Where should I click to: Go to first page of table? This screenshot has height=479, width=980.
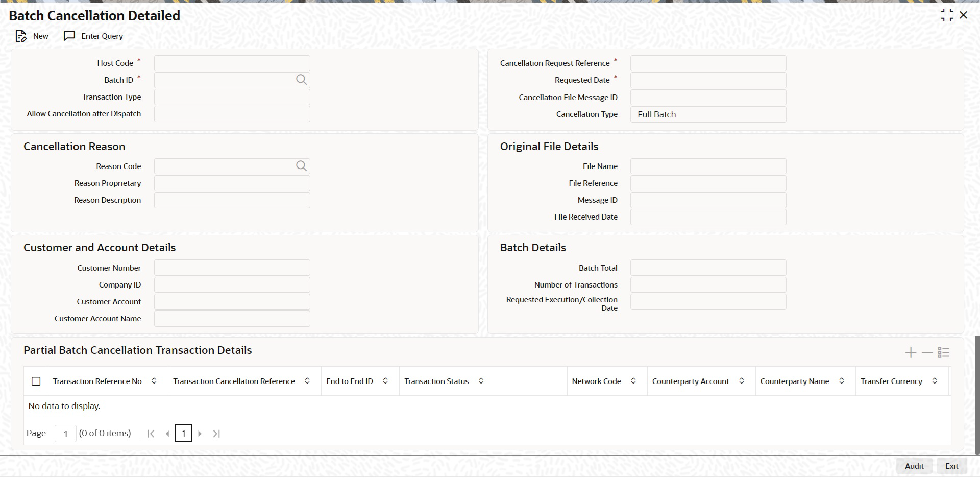click(151, 434)
